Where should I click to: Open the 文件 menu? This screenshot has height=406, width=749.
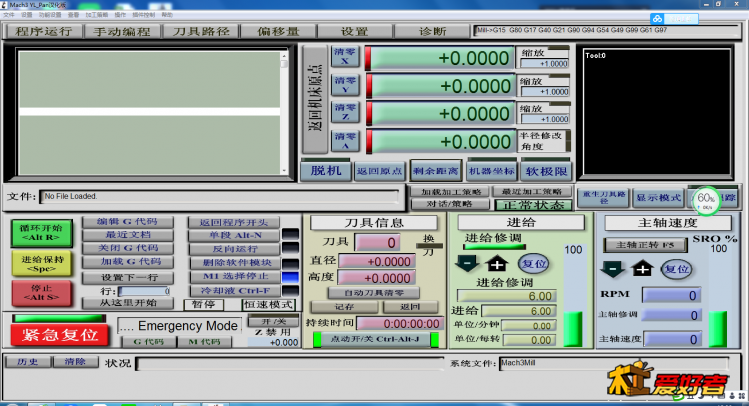pos(9,15)
